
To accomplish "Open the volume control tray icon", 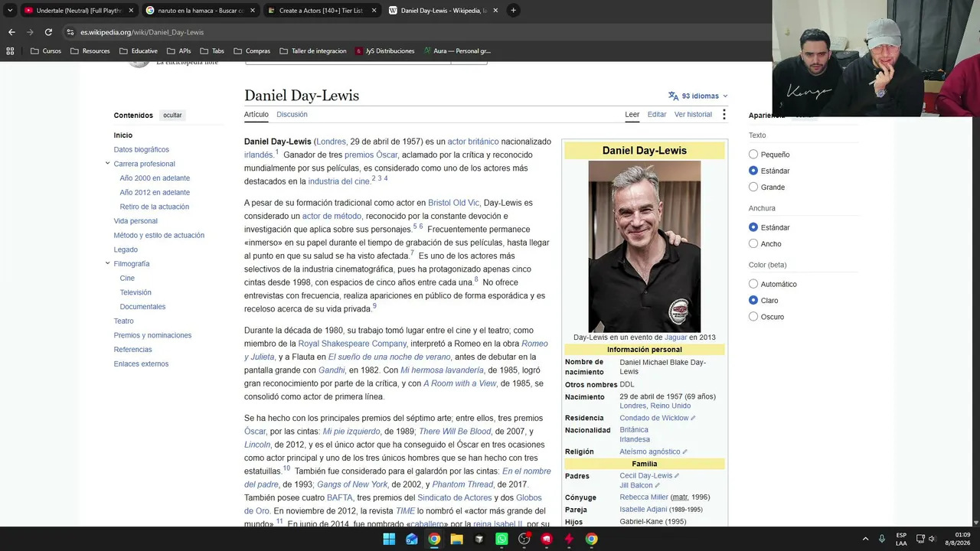I will click(932, 539).
